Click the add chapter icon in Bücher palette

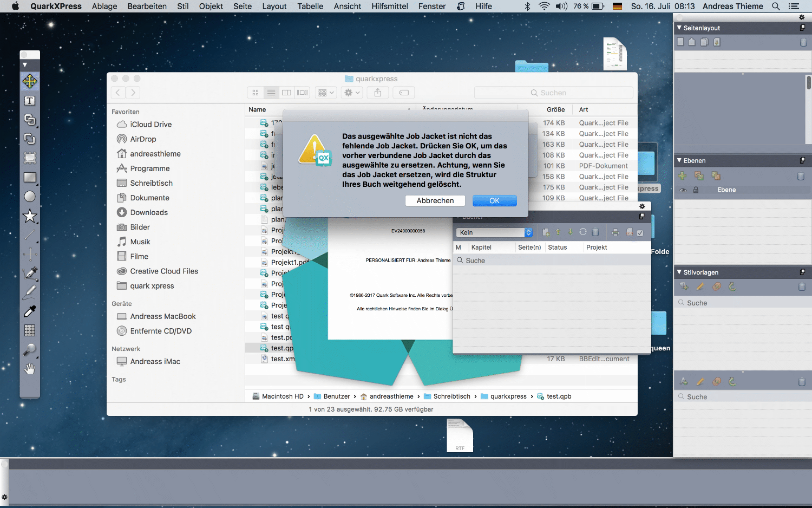[x=546, y=232]
